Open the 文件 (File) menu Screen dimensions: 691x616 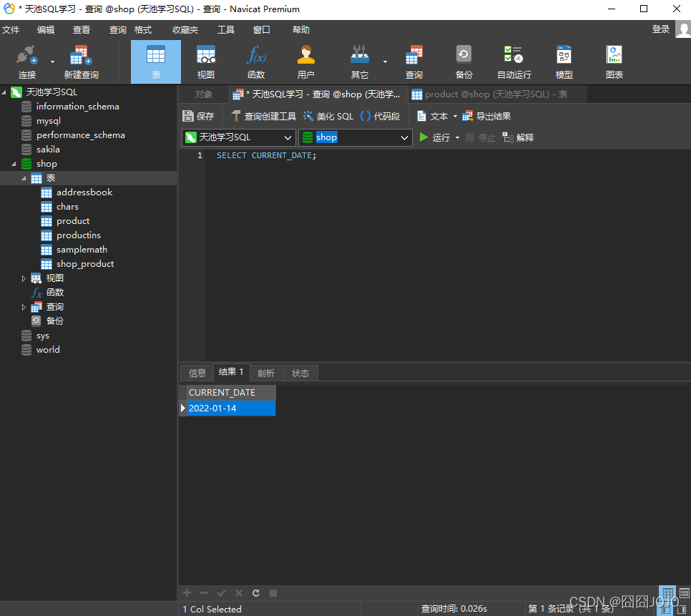click(x=11, y=29)
